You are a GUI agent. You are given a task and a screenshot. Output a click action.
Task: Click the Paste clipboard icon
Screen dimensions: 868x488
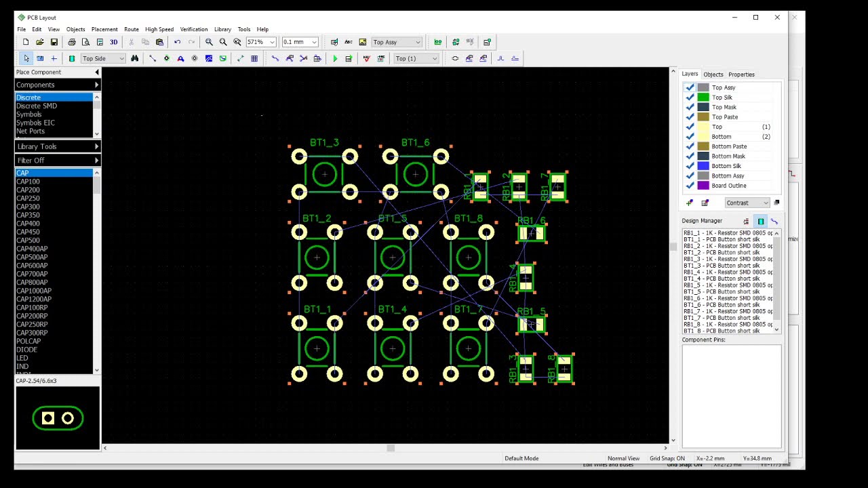[159, 42]
